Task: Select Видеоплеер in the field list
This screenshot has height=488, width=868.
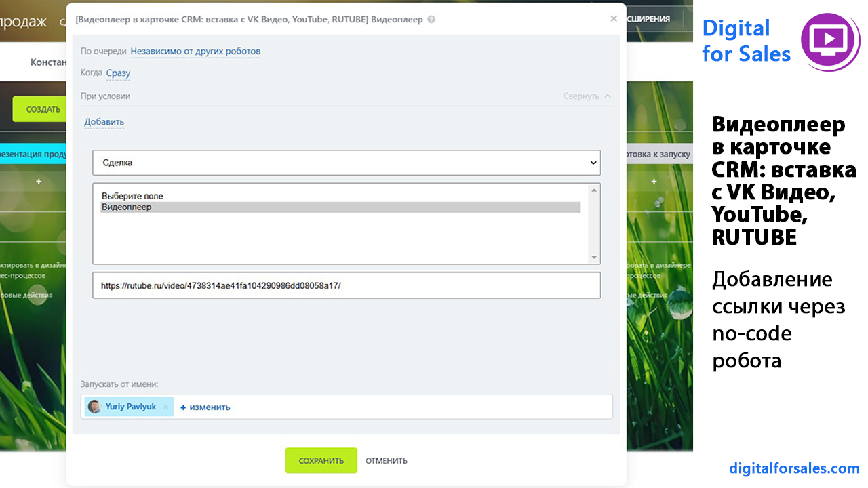Action: (x=340, y=207)
